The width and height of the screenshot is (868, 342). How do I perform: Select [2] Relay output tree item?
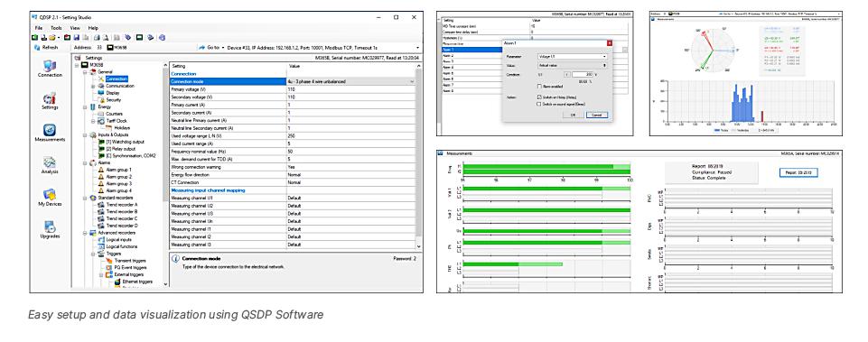coord(117,149)
